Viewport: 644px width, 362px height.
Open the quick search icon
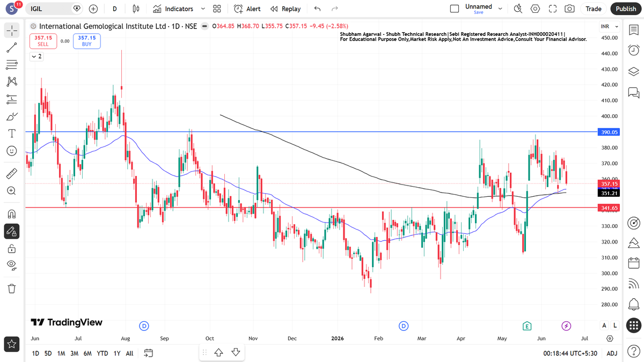[x=518, y=9]
